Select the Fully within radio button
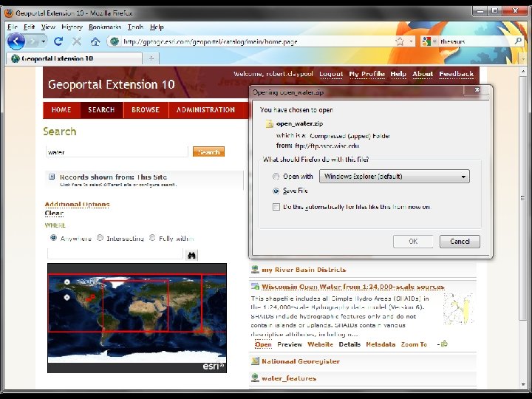Image resolution: width=532 pixels, height=399 pixels. [x=152, y=238]
